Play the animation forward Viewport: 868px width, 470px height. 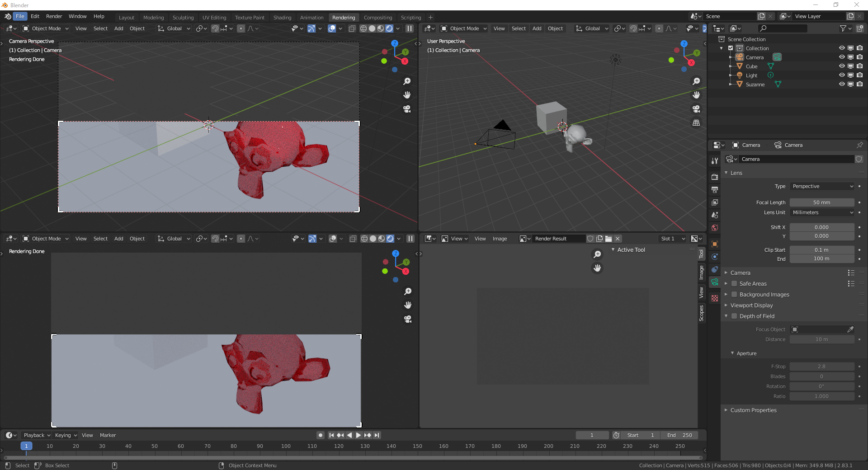coord(358,435)
